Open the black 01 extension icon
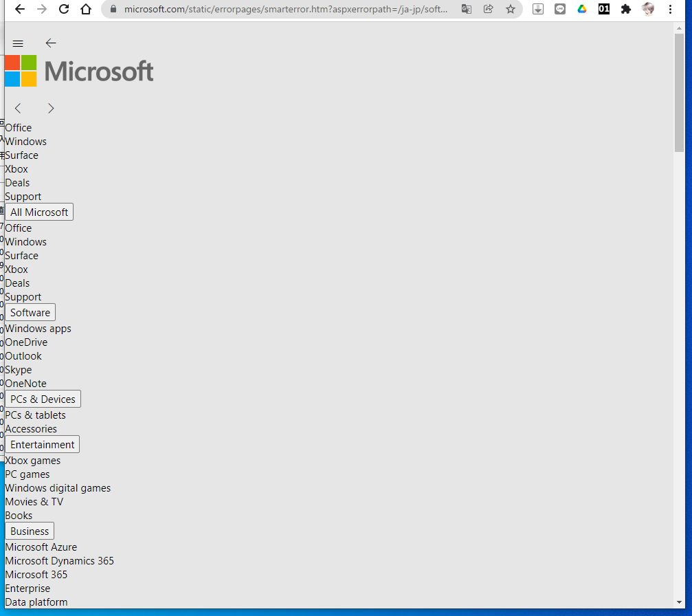The image size is (692, 616). pos(604,9)
